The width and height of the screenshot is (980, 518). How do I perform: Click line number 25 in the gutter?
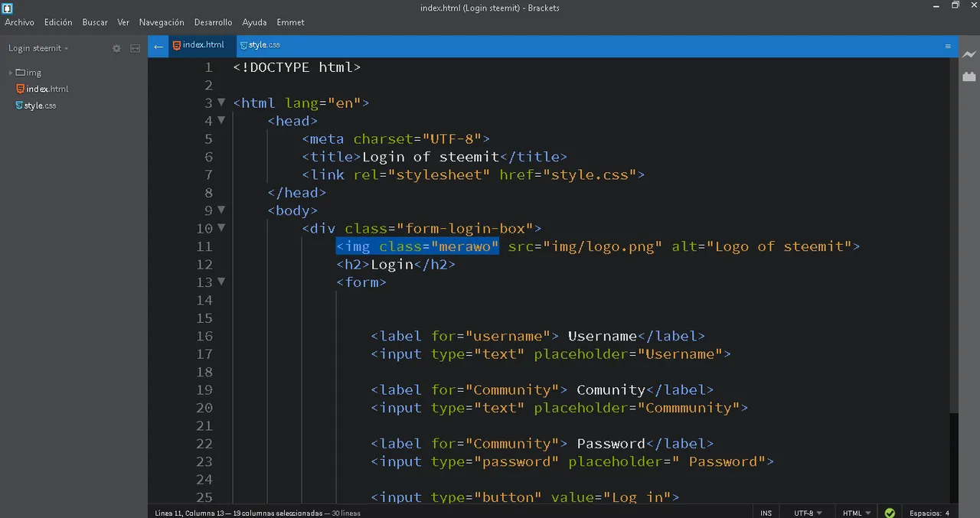tap(204, 497)
